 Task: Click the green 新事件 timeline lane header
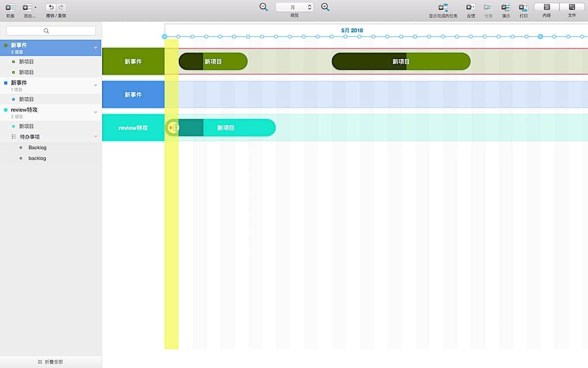pyautogui.click(x=133, y=62)
